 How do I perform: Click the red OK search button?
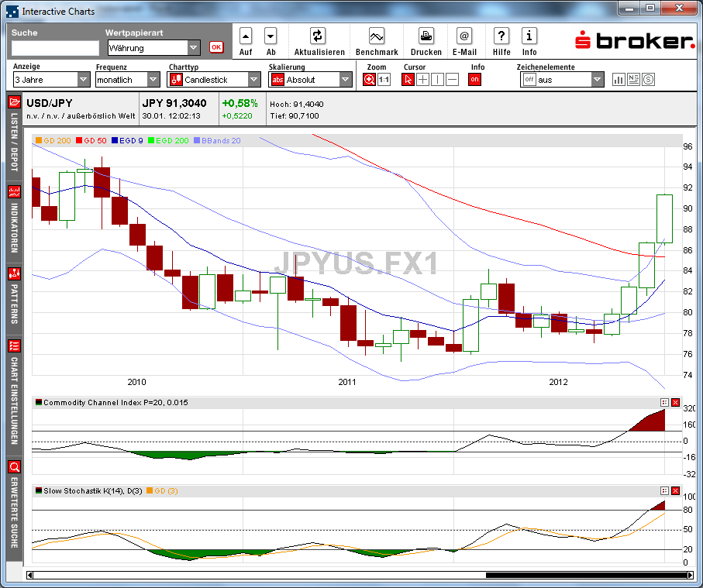click(216, 47)
